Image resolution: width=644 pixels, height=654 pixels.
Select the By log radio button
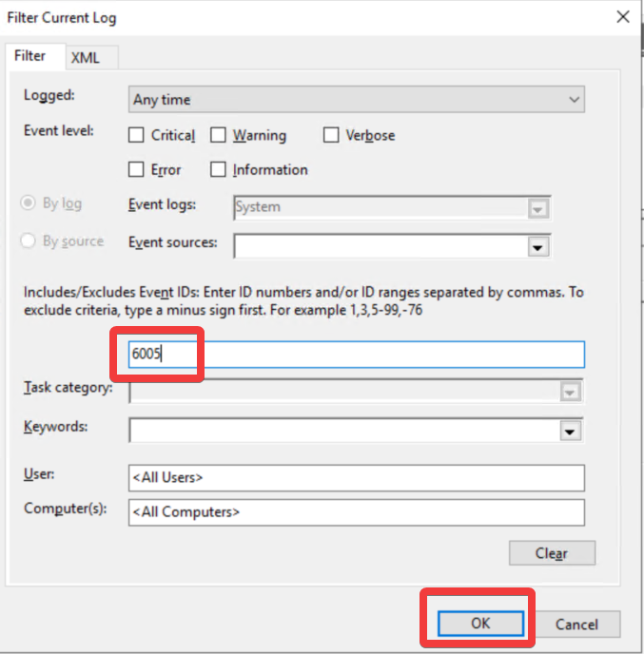point(29,203)
